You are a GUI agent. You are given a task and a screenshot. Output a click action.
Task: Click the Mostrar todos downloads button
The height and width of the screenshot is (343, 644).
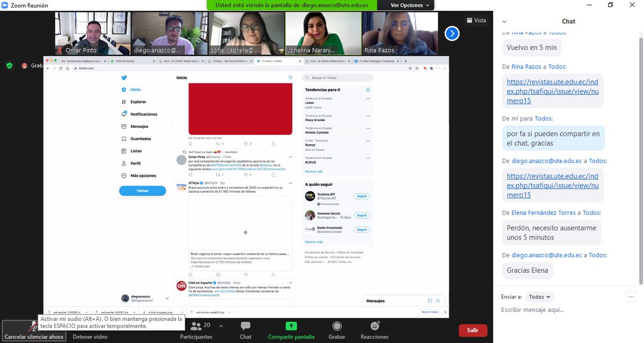click(x=430, y=312)
